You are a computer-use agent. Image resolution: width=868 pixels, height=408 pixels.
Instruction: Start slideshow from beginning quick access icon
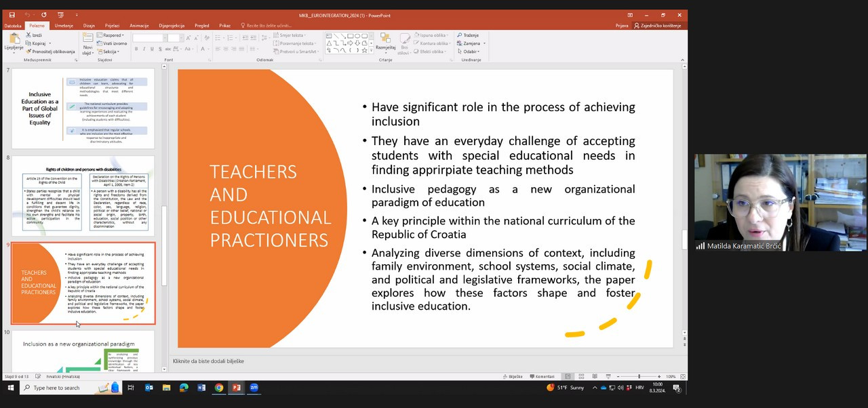[60, 15]
